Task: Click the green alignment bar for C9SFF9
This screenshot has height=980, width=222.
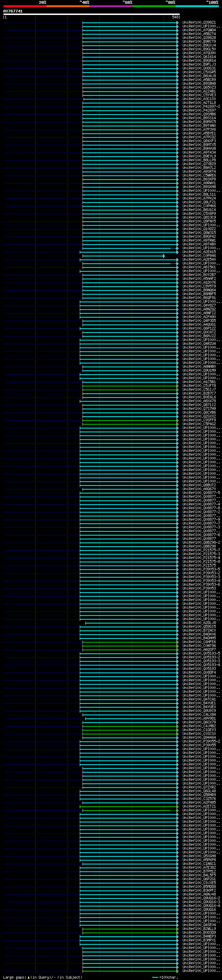Action: (130, 420)
